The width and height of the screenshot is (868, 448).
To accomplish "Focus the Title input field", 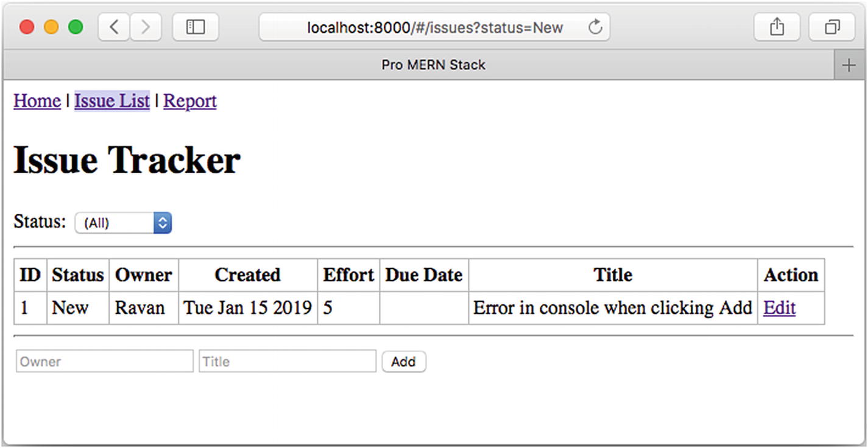I will (x=288, y=362).
